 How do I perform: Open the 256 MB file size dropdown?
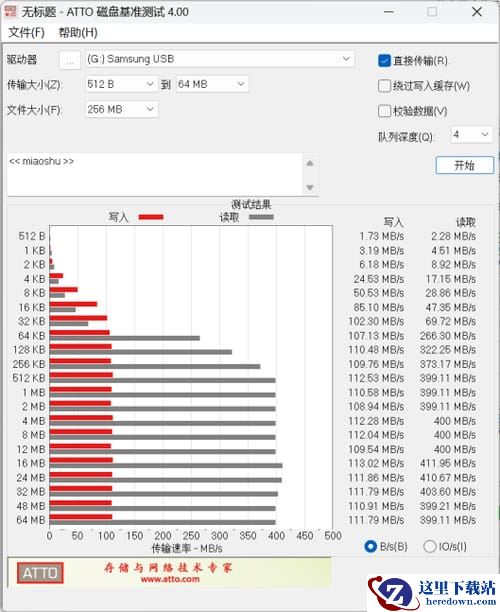pos(122,109)
